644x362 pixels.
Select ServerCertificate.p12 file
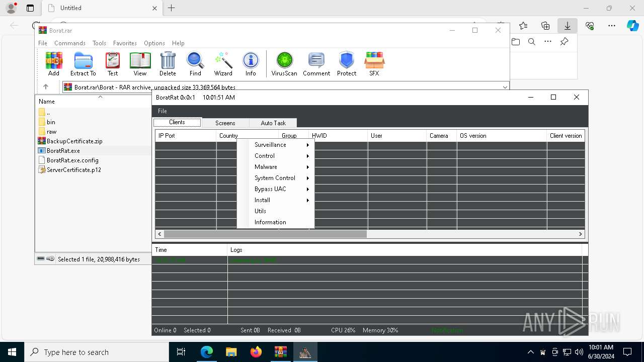[x=74, y=170]
